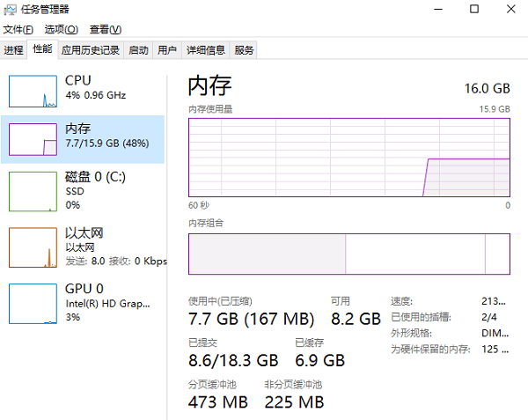Select the 内存 memory mini graph thumbnail
This screenshot has height=420, width=528.
pyautogui.click(x=33, y=139)
